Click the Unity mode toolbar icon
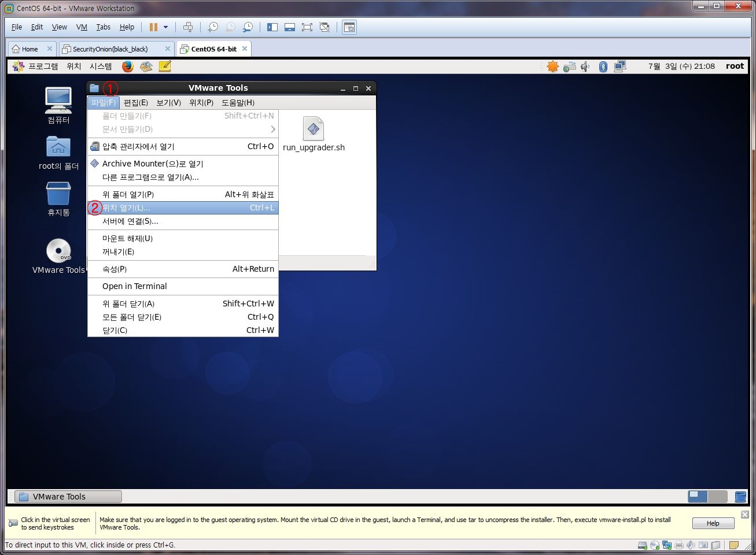This screenshot has height=555, width=756. click(324, 27)
